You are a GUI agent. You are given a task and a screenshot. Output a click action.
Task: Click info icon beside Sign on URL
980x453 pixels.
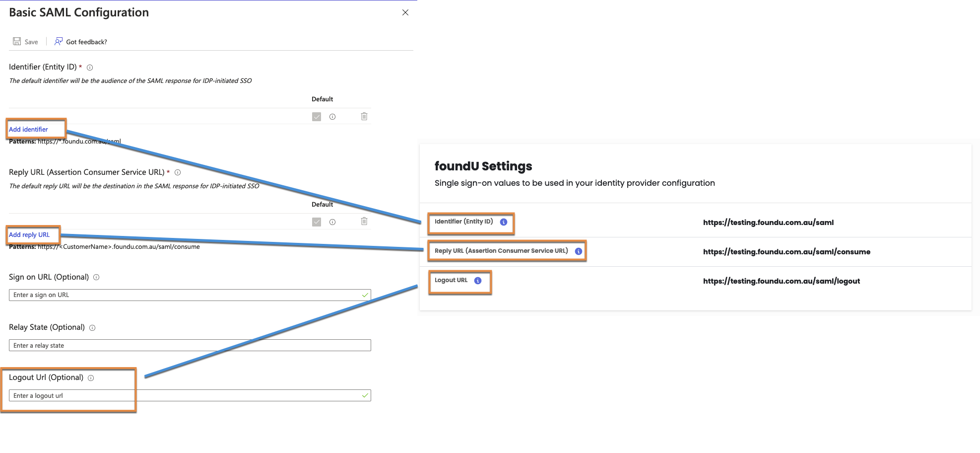(96, 278)
